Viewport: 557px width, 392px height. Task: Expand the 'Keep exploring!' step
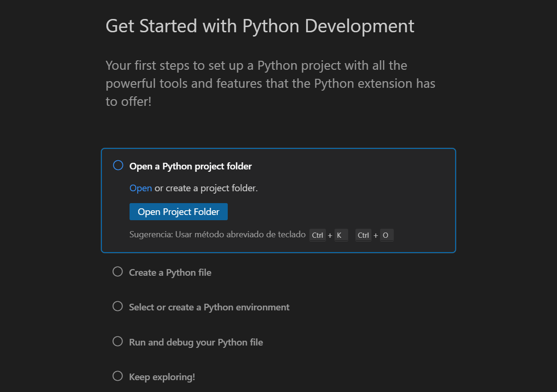[x=162, y=377]
